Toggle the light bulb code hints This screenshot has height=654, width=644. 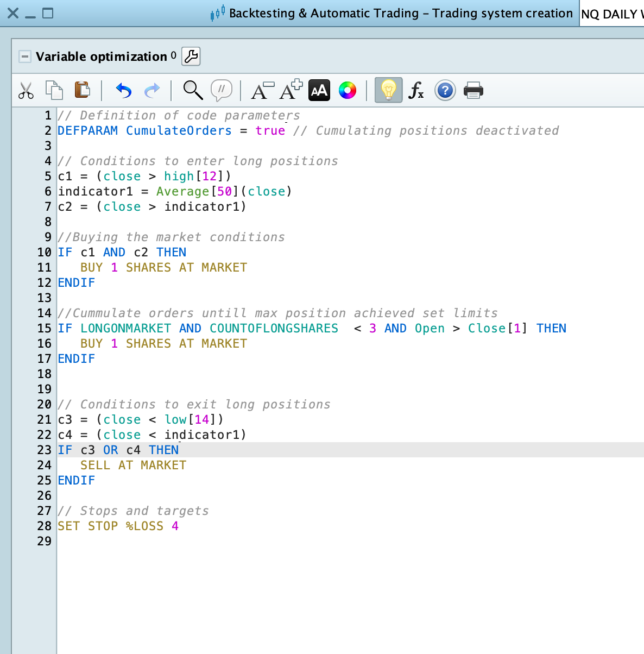388,90
